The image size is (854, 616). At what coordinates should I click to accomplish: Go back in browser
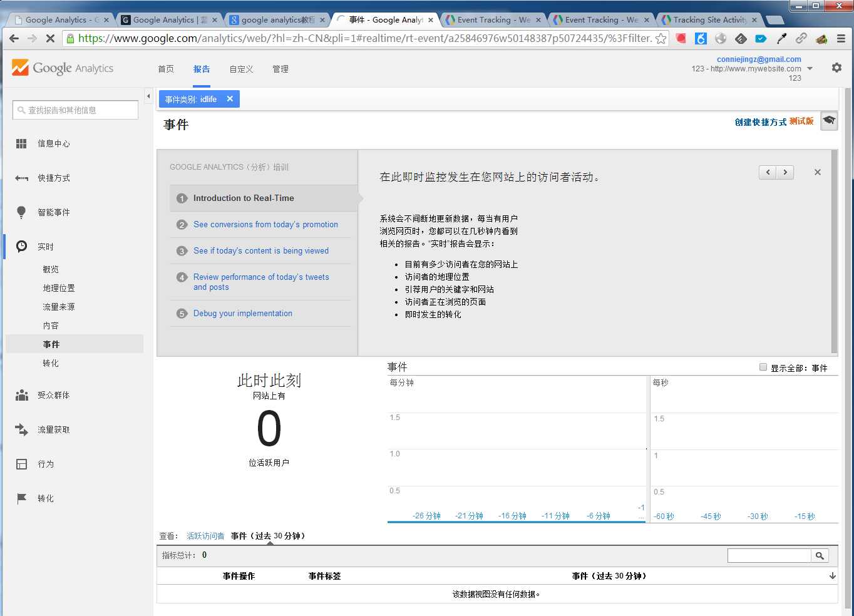pyautogui.click(x=14, y=39)
